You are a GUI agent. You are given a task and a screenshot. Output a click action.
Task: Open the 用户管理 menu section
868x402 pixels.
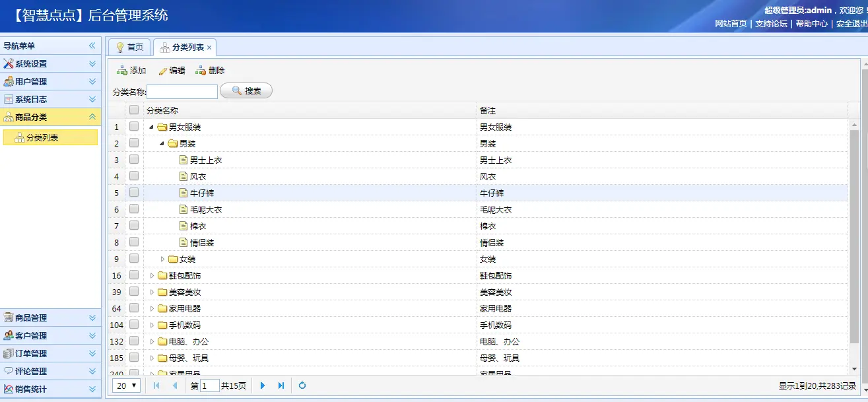tap(50, 82)
